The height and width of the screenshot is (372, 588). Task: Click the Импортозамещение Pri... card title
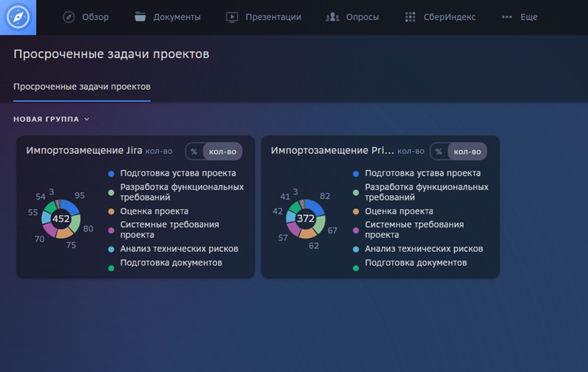point(332,150)
